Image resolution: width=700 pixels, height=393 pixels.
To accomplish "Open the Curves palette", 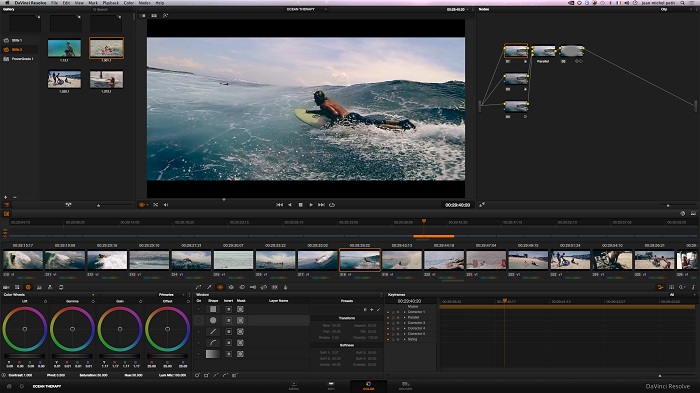I will click(199, 287).
